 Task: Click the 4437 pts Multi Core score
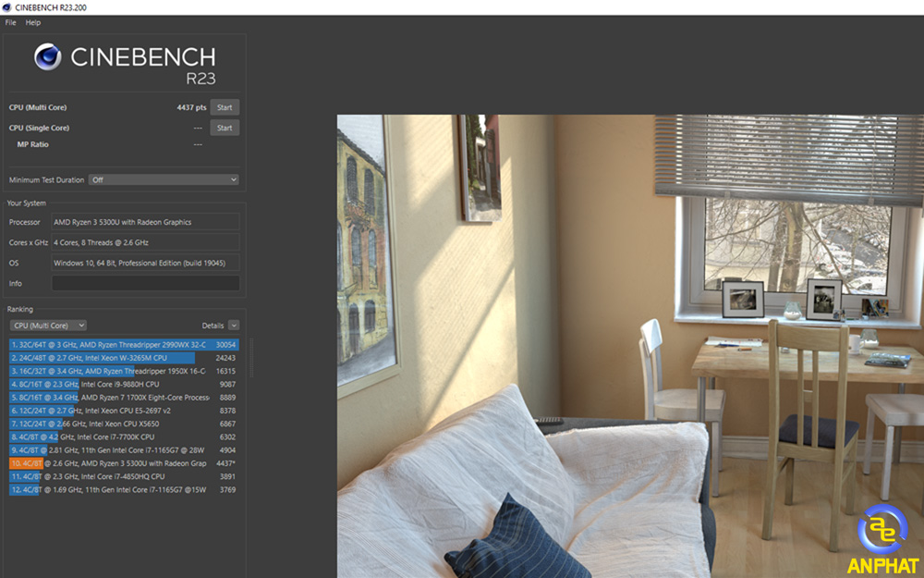[191, 107]
